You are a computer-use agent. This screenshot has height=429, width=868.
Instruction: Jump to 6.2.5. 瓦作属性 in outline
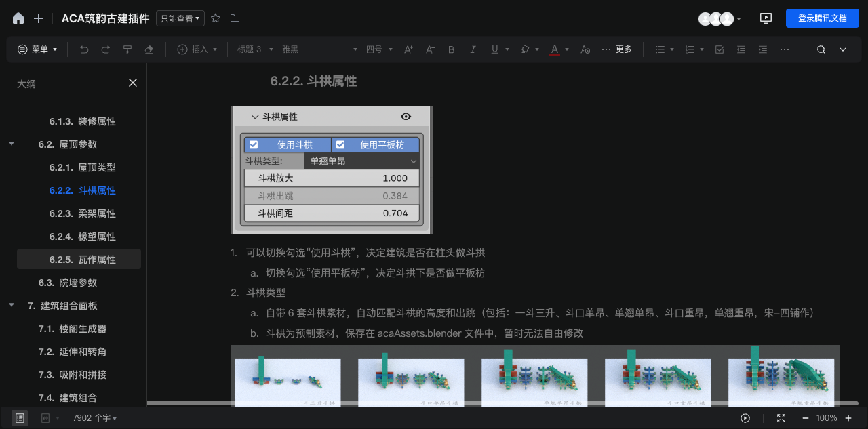(79, 260)
